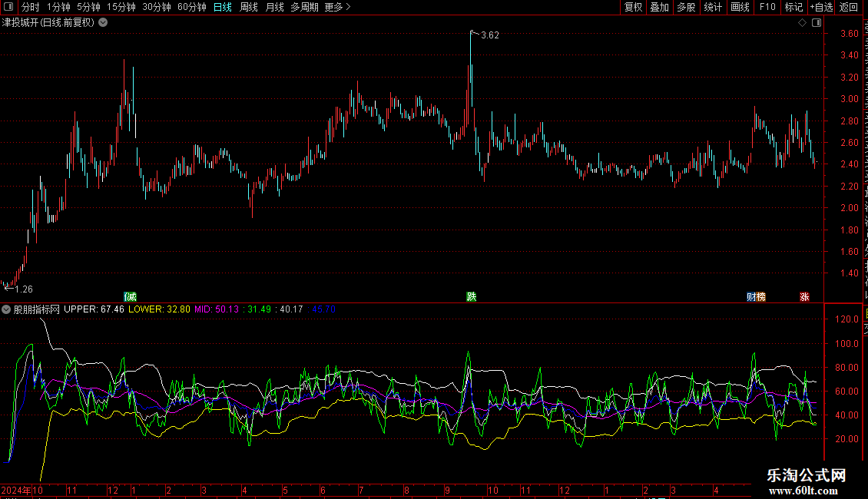Click the 标记 mark button
The width and height of the screenshot is (868, 499).
(x=793, y=7)
